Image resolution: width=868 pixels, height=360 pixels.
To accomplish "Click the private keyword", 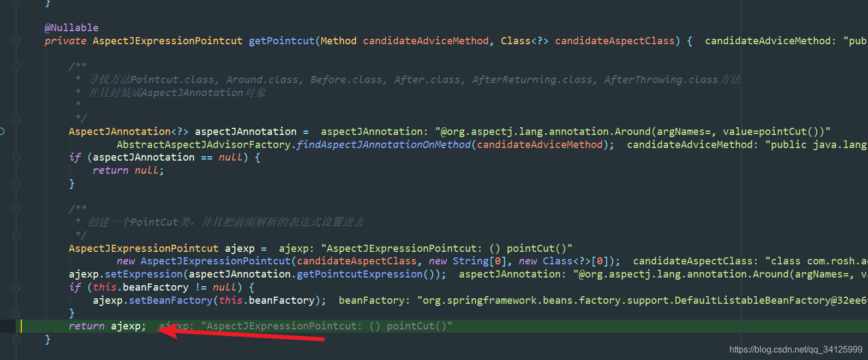I will (x=65, y=41).
